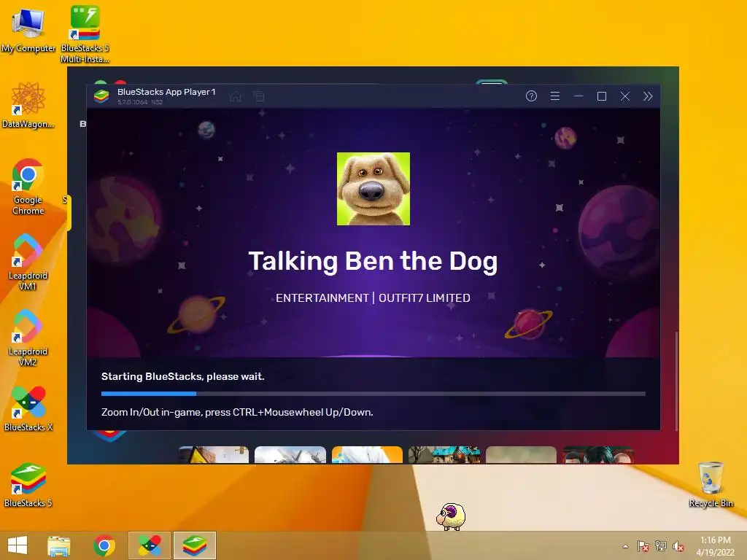The width and height of the screenshot is (747, 560).
Task: Show hidden system tray icons arrow
Action: [625, 546]
